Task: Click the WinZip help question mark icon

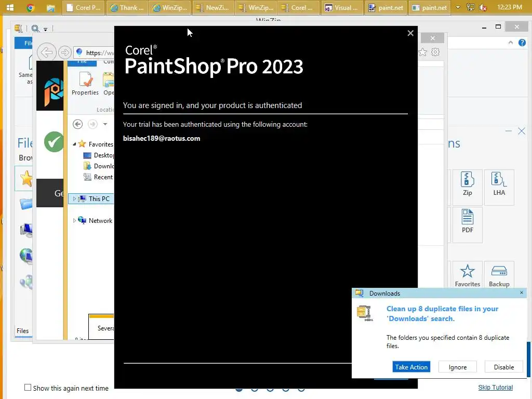Action: pos(522,43)
